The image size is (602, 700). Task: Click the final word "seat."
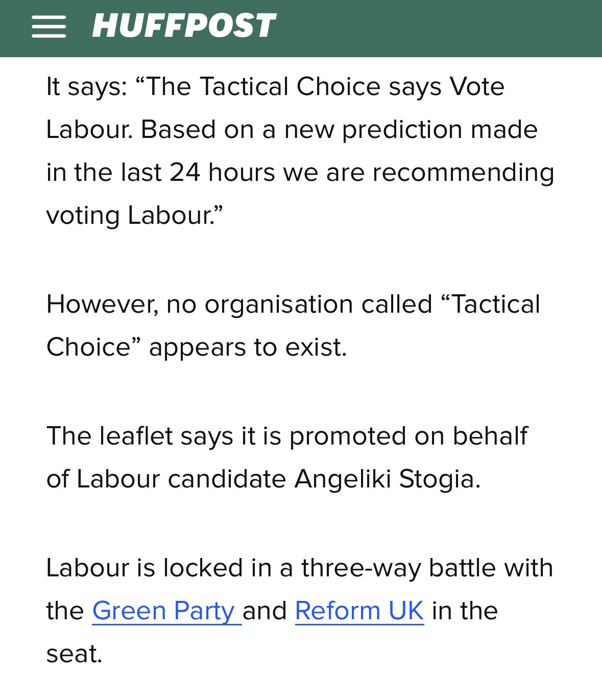pyautogui.click(x=74, y=654)
